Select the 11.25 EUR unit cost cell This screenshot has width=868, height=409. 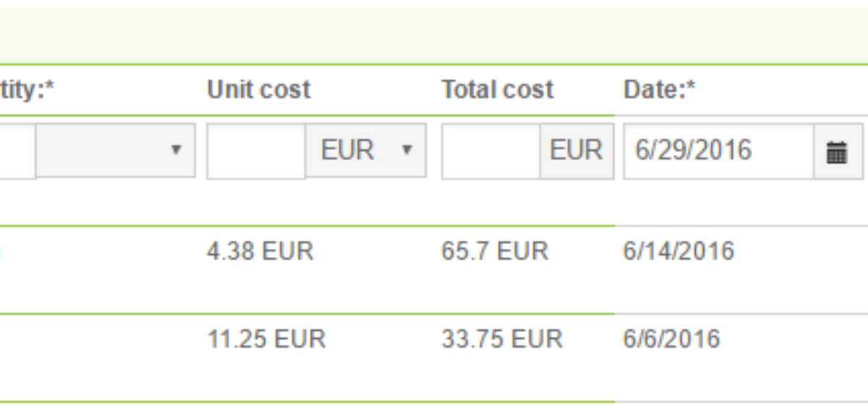(266, 339)
